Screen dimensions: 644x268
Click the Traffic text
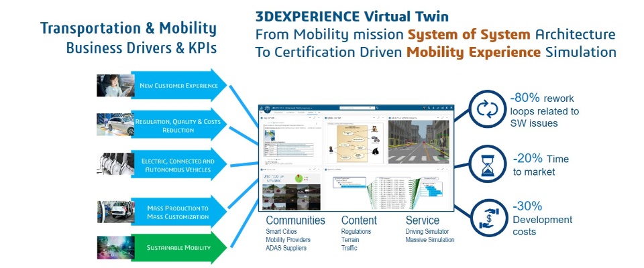(349, 248)
